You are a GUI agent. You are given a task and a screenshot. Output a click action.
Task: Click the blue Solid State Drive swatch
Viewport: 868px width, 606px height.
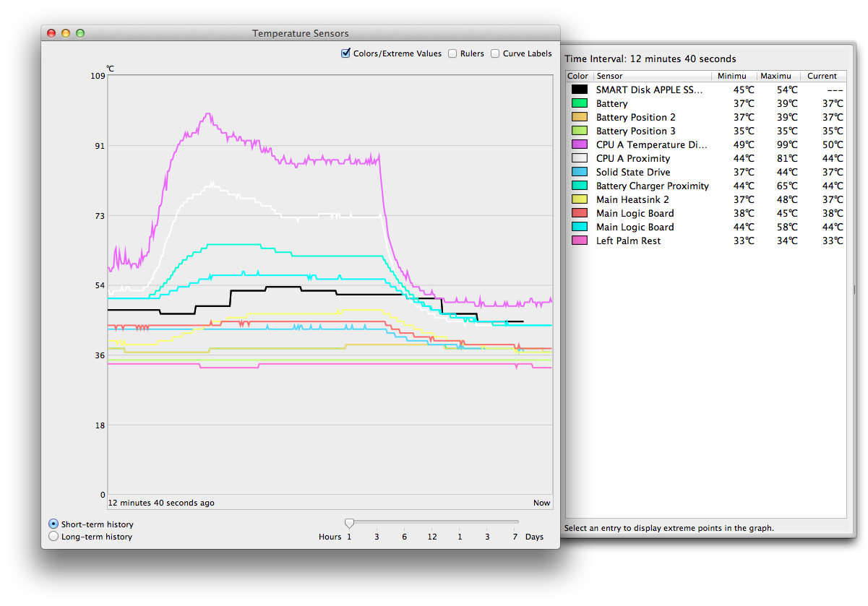click(x=580, y=172)
